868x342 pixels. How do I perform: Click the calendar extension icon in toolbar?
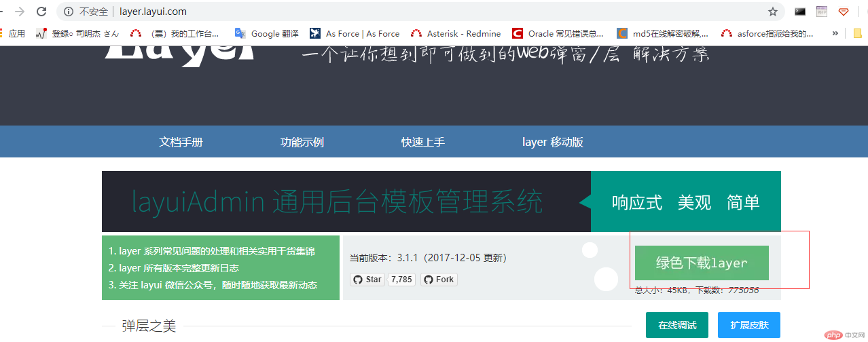click(x=822, y=12)
